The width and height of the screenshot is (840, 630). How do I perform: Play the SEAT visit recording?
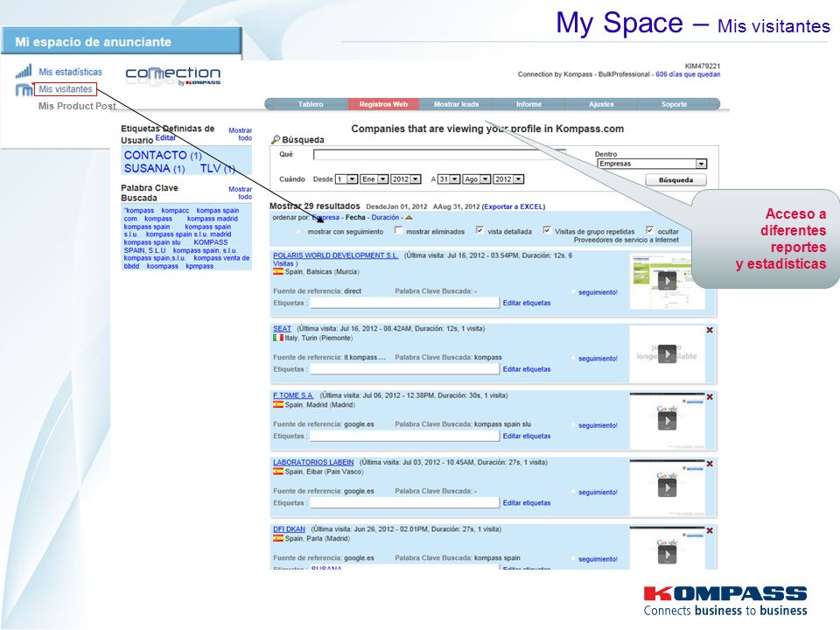pyautogui.click(x=667, y=353)
